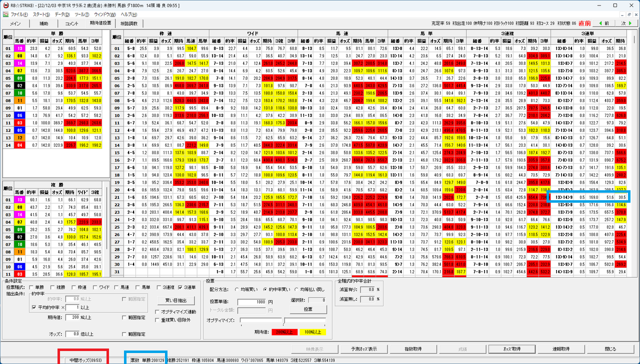Switch to the 坂路調教 tab
Image resolution: width=640 pixels, height=364 pixels.
coord(129,23)
